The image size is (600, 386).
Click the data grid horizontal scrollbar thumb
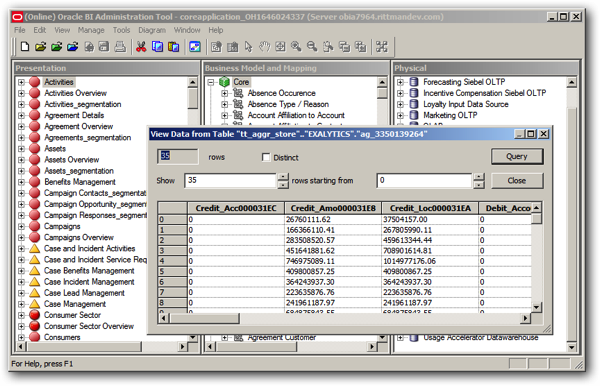[x=205, y=318]
